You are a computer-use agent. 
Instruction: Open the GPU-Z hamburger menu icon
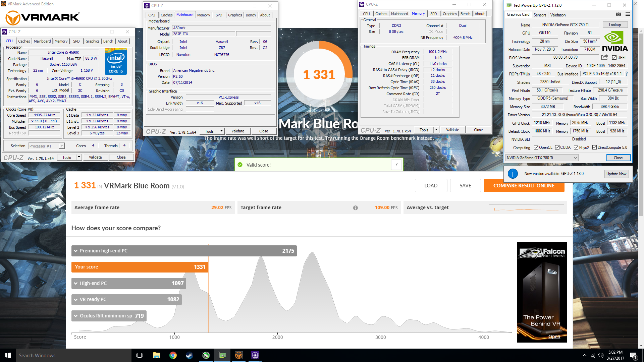pyautogui.click(x=628, y=14)
